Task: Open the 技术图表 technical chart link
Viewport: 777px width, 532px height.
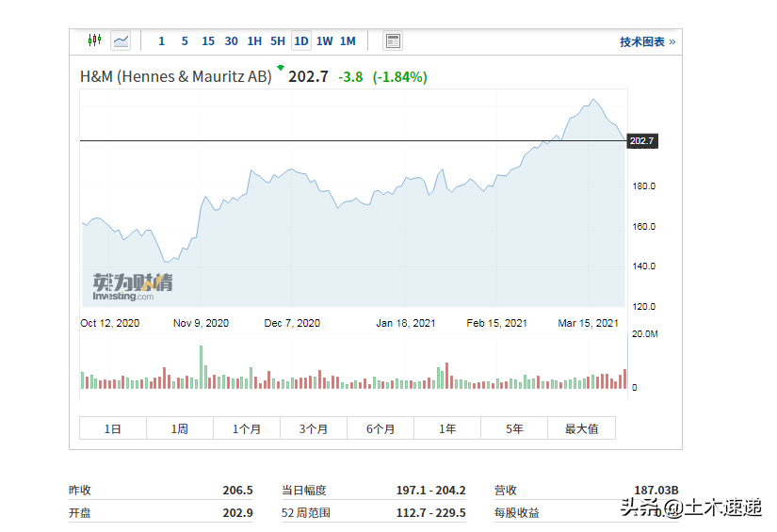Action: click(x=647, y=42)
